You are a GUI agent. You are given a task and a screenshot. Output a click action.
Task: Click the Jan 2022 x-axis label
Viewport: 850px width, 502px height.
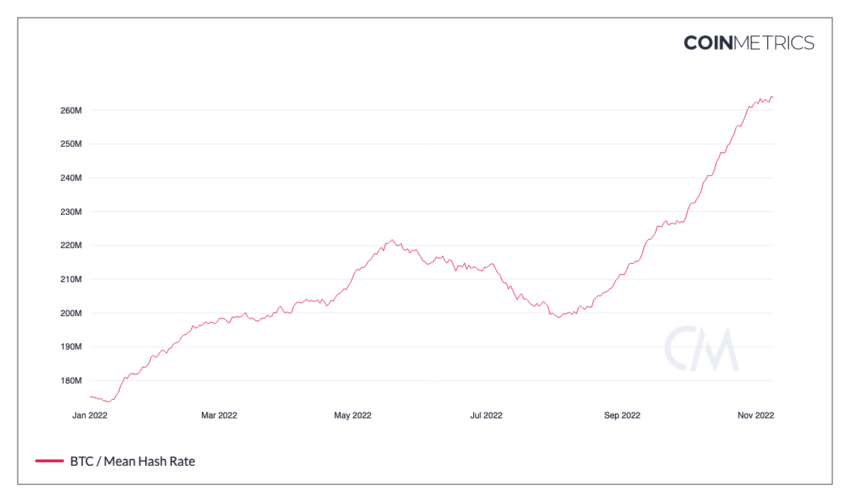[90, 414]
